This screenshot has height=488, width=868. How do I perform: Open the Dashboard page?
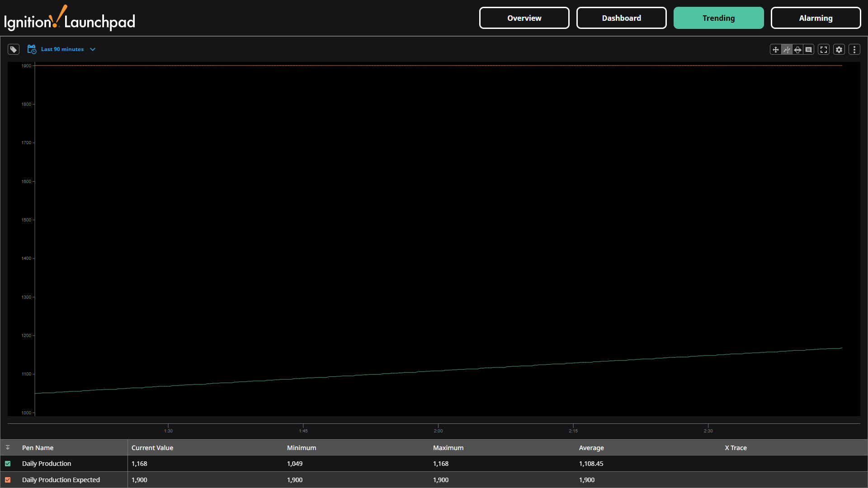tap(621, 18)
